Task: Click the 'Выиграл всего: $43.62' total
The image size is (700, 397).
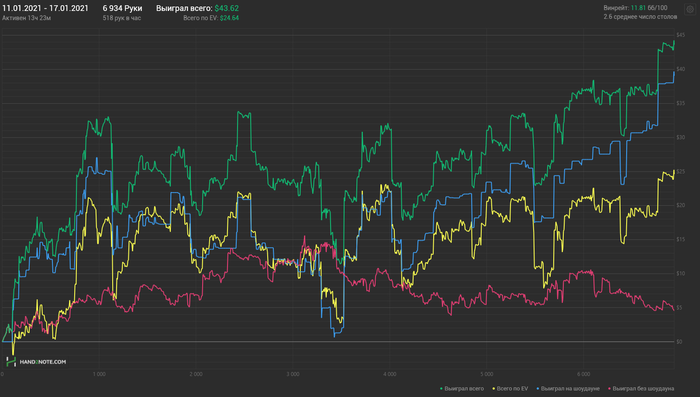Action: pos(197,8)
